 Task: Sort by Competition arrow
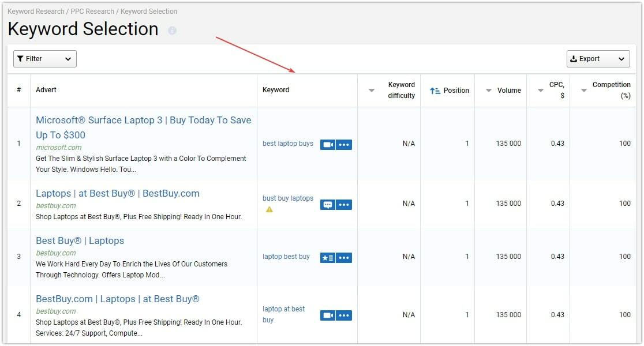583,91
